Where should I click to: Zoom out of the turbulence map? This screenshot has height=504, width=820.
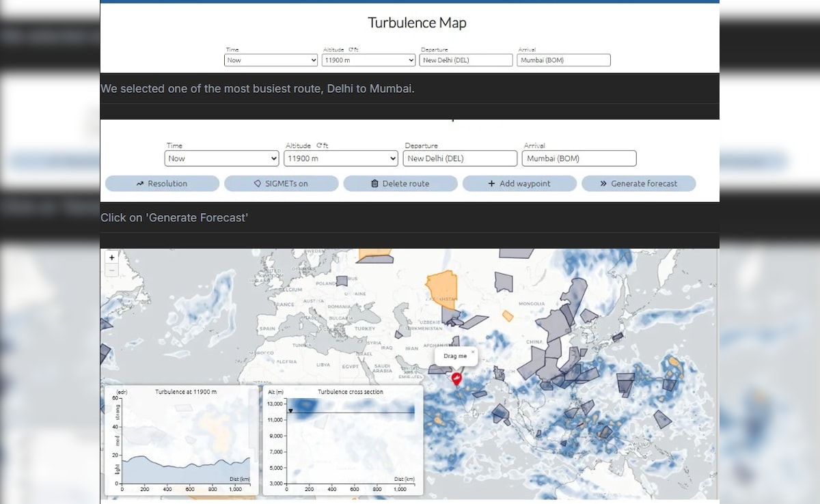click(112, 270)
